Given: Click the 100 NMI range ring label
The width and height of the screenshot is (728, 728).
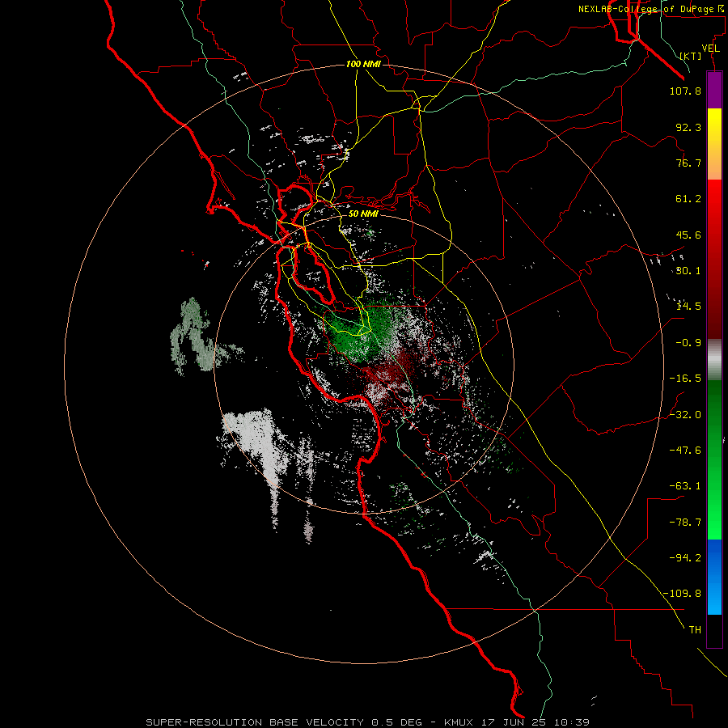Looking at the screenshot, I should click(x=363, y=64).
